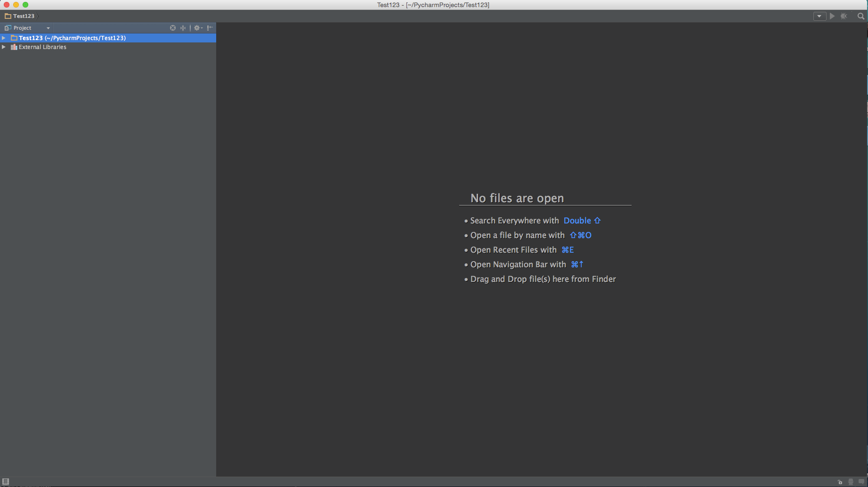
Task: Open the run configurations dropdown
Action: [819, 16]
